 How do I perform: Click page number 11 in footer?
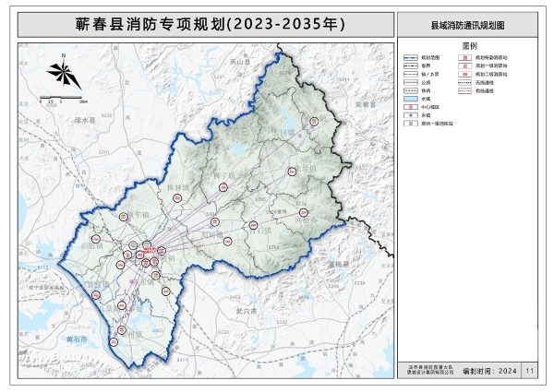tap(529, 370)
